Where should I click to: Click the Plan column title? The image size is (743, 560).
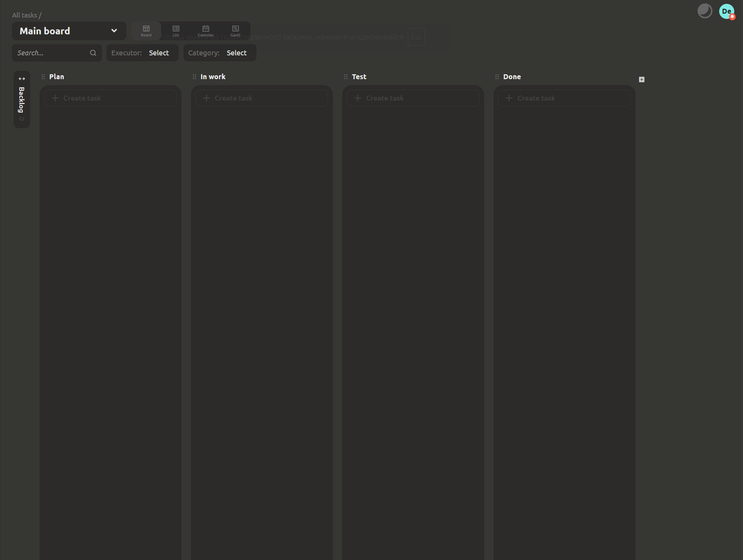[x=57, y=77]
